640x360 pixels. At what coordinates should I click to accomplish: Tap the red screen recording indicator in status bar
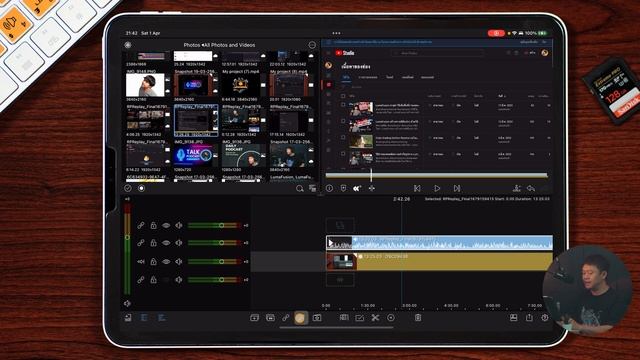[x=496, y=33]
